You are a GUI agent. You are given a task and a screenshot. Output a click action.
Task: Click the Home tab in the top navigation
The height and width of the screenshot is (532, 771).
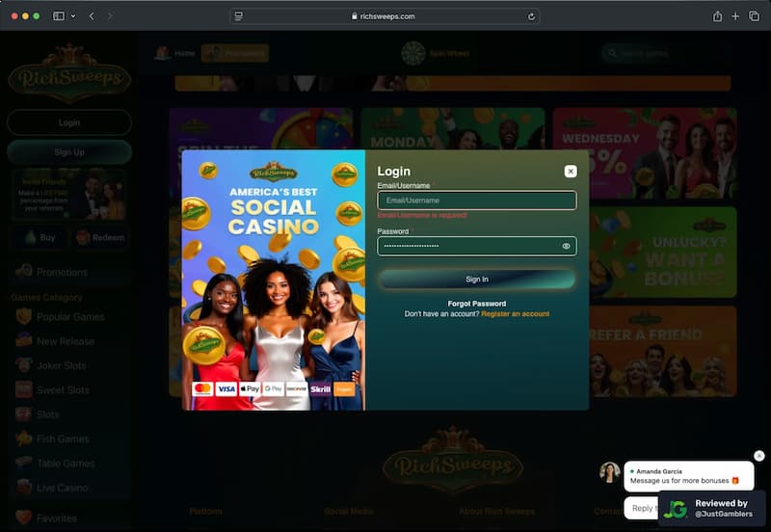coord(175,53)
